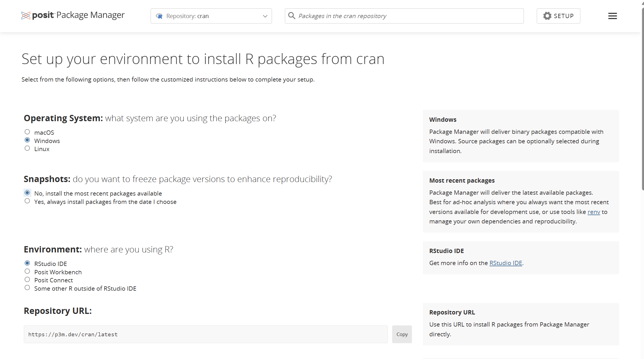
Task: Select the Linux operating system option
Action: [27, 148]
